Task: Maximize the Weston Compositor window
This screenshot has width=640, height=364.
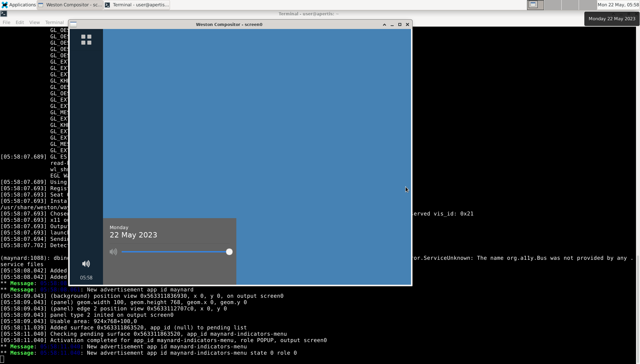Action: click(400, 24)
